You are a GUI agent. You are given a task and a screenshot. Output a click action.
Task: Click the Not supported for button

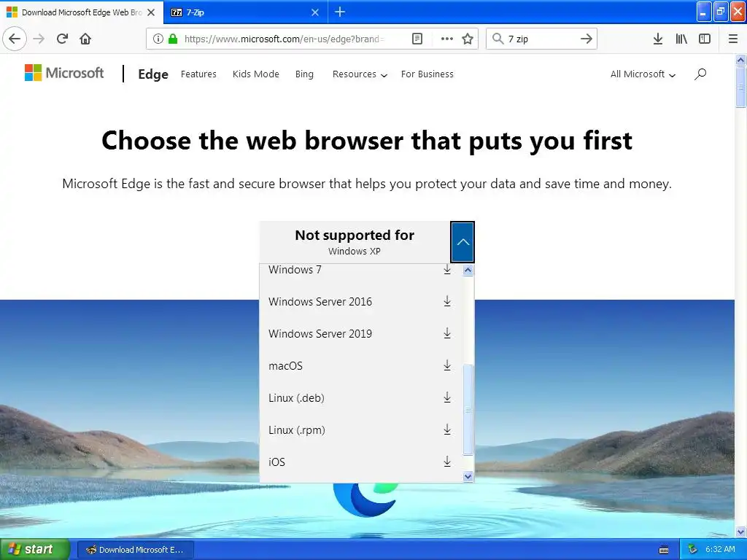click(355, 242)
